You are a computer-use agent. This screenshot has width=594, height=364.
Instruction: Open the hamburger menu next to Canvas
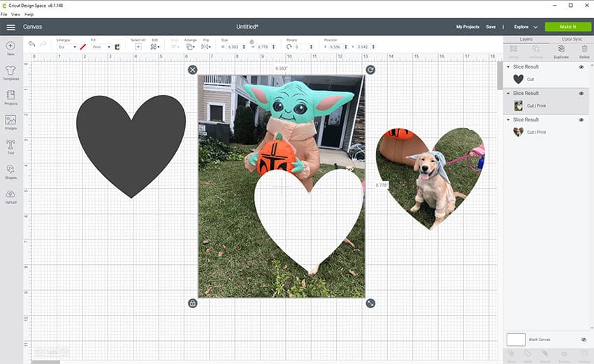point(10,27)
